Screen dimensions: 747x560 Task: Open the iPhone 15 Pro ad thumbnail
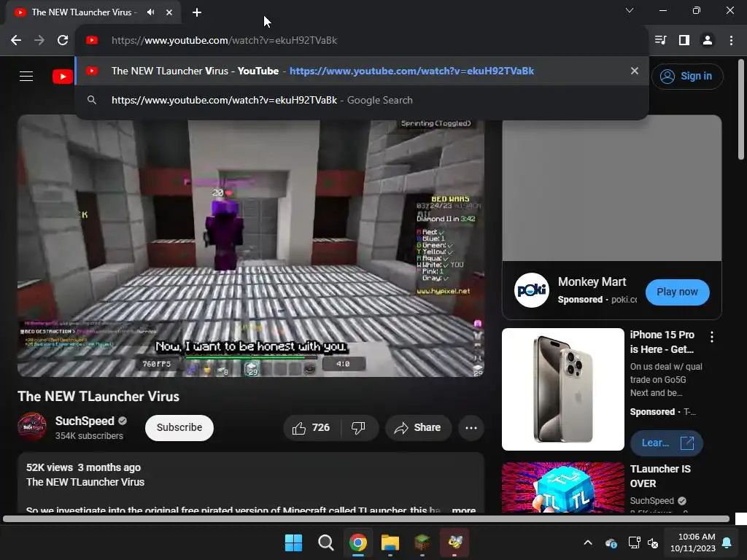(x=562, y=389)
